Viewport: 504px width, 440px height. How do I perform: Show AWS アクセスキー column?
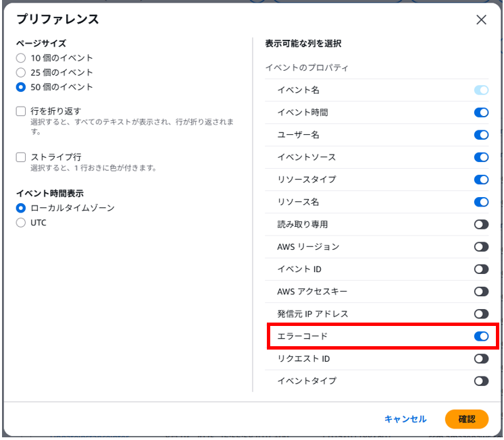[x=481, y=292]
